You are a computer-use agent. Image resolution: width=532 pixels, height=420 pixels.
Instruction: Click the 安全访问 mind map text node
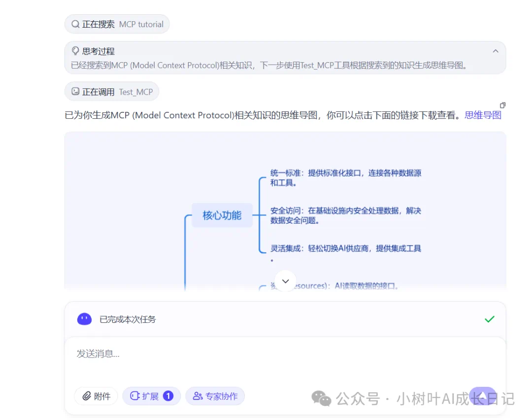pos(346,215)
